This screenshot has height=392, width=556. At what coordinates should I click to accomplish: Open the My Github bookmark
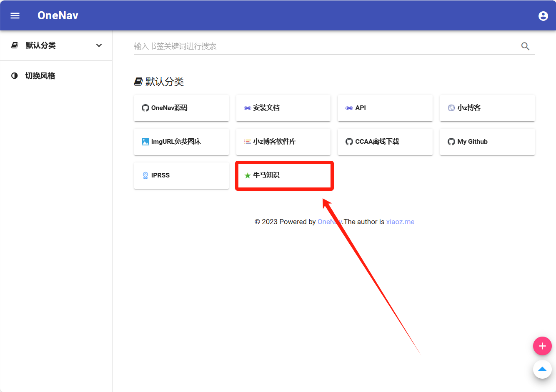point(487,142)
